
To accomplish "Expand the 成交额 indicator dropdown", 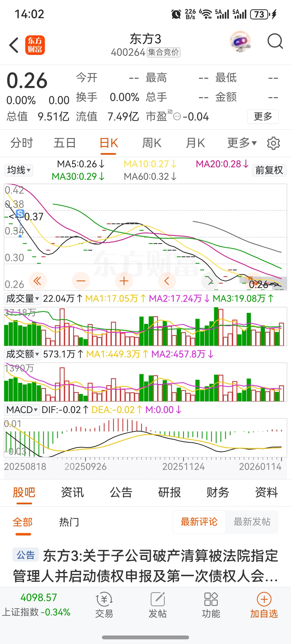I will tap(22, 354).
